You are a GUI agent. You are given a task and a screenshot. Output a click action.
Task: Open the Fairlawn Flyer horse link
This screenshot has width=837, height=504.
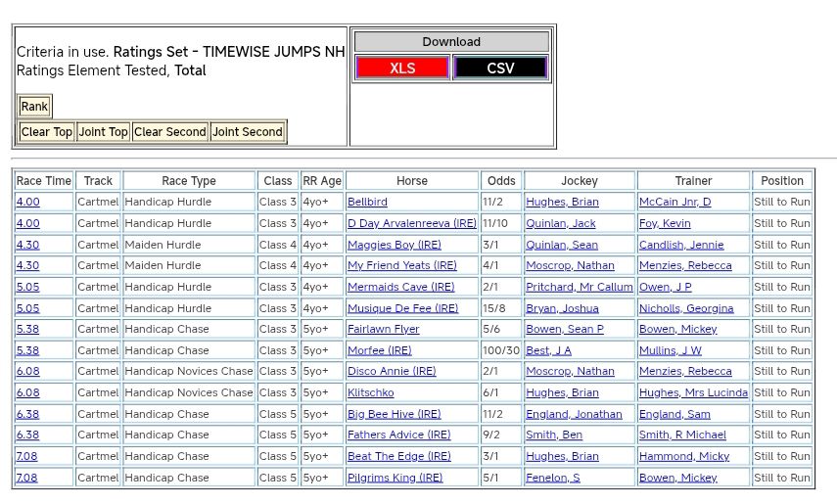click(x=383, y=330)
